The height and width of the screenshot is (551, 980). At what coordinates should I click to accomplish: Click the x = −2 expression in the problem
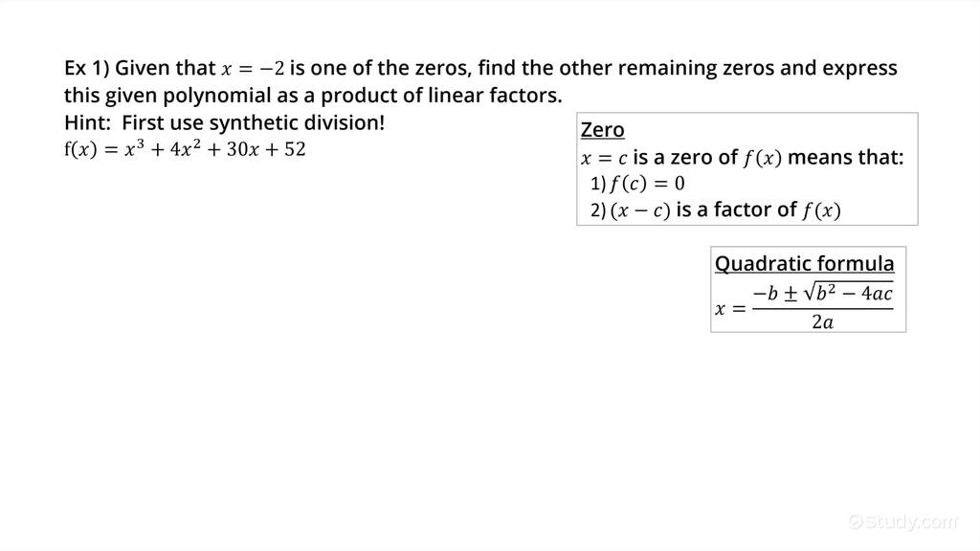(x=253, y=68)
